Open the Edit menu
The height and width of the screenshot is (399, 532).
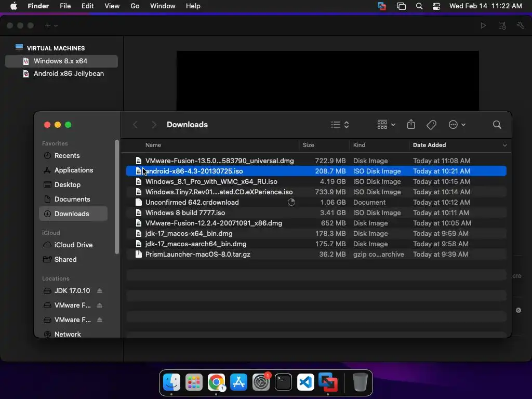tap(87, 6)
